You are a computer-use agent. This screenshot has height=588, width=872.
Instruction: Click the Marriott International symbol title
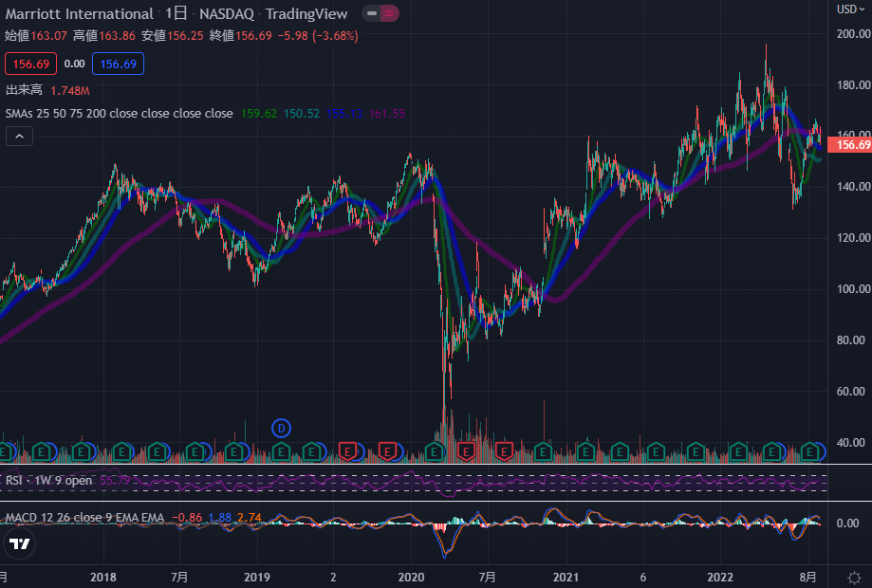[79, 13]
